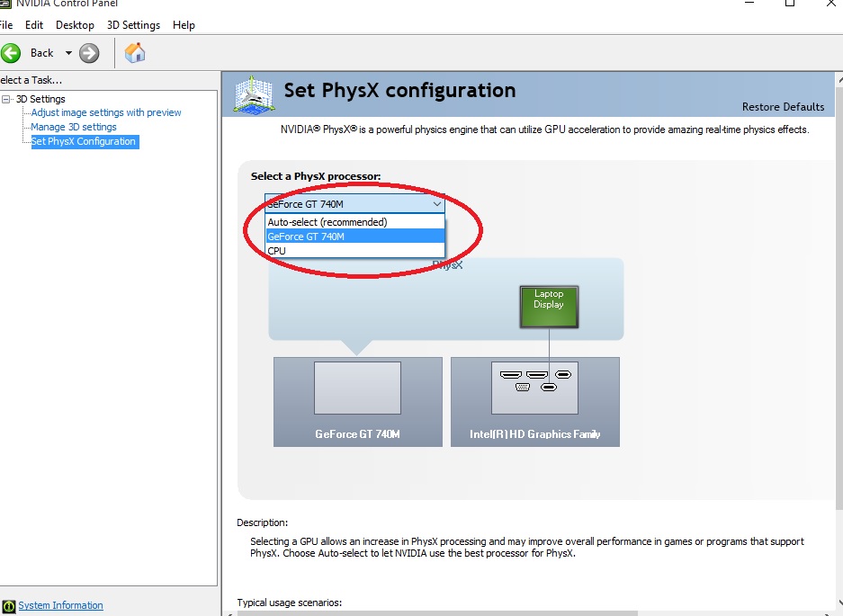Click Select a PhysX processor label
This screenshot has width=843, height=616.
coord(316,177)
